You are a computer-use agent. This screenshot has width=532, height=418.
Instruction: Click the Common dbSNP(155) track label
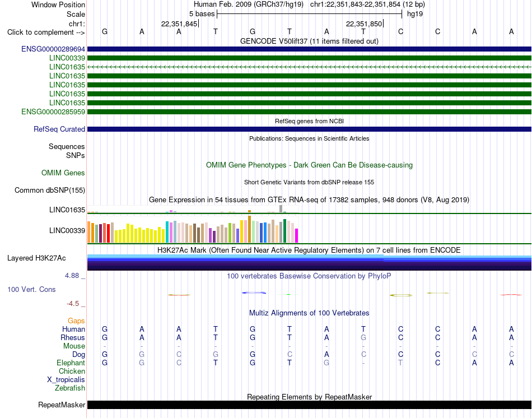(x=49, y=190)
